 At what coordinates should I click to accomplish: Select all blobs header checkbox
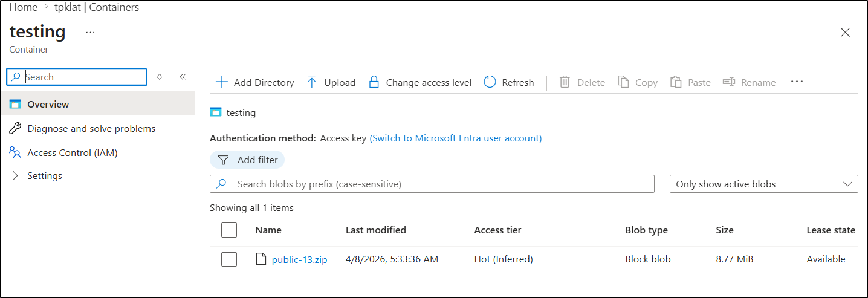point(229,230)
